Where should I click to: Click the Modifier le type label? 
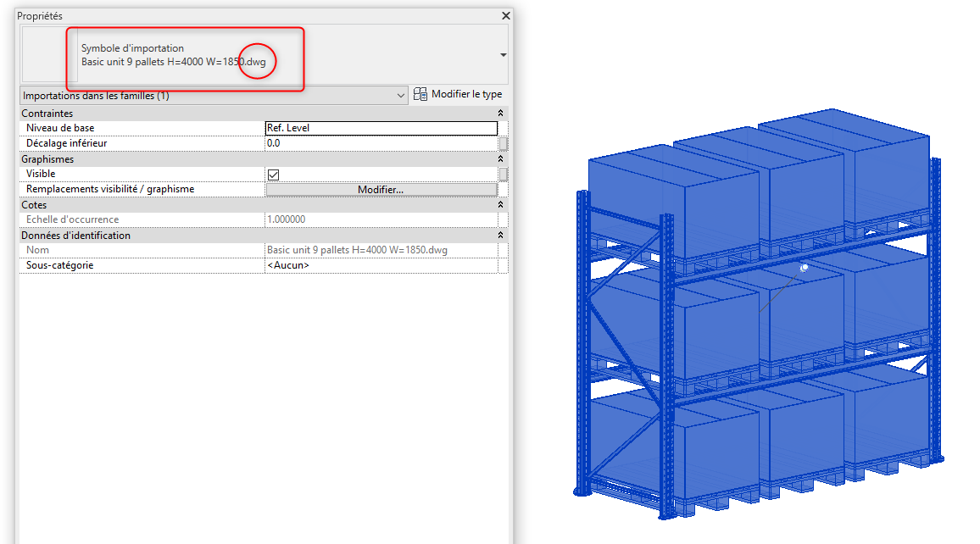pyautogui.click(x=466, y=95)
